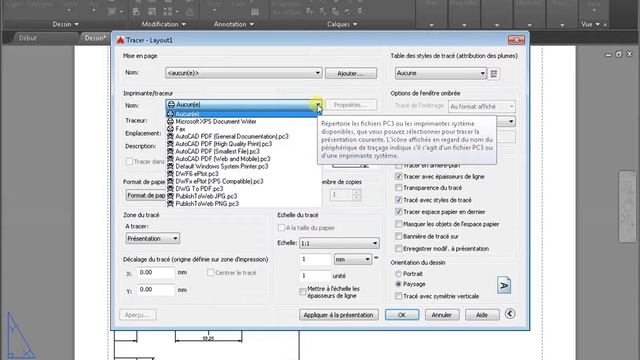The image size is (640, 360).
Task: Select Aucun(e) entry in printer list
Action: click(243, 114)
